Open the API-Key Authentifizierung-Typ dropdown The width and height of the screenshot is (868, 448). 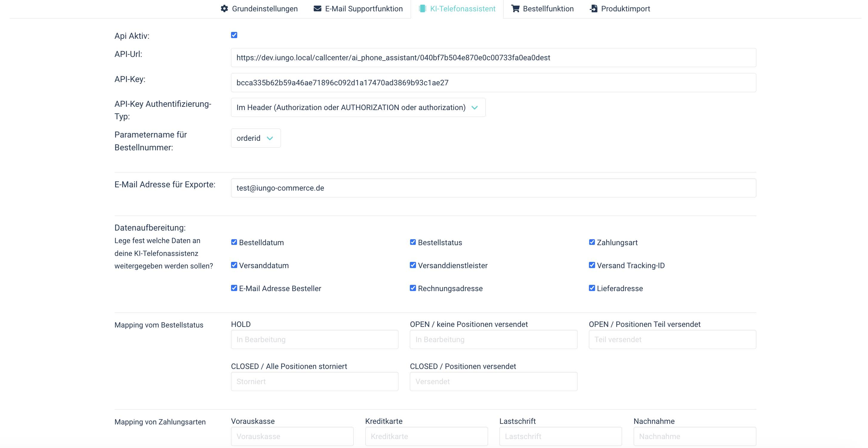coord(358,108)
